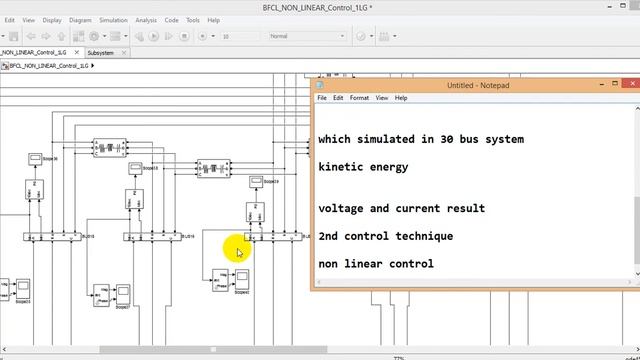Expand the Model Advisor dropdown arrow

371,36
